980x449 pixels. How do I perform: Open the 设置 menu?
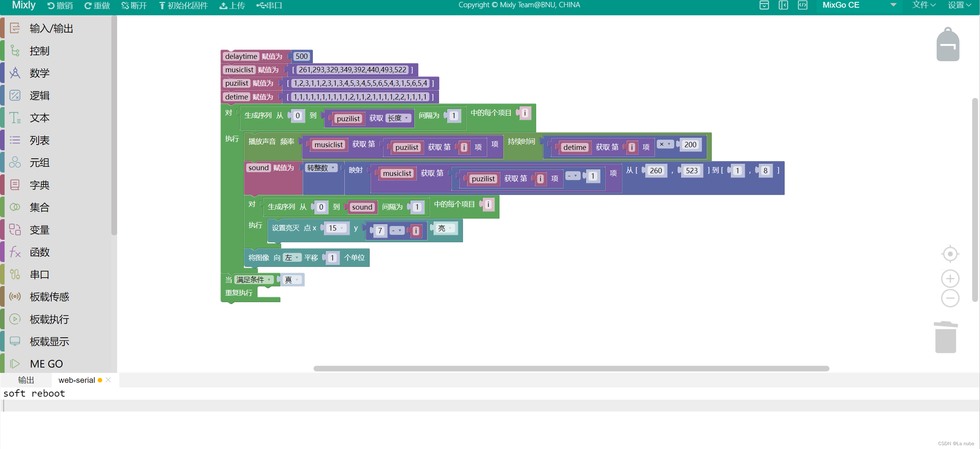click(959, 5)
